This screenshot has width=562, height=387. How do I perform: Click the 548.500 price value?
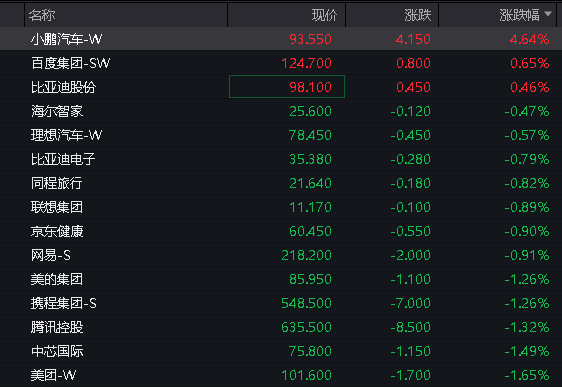coord(306,303)
